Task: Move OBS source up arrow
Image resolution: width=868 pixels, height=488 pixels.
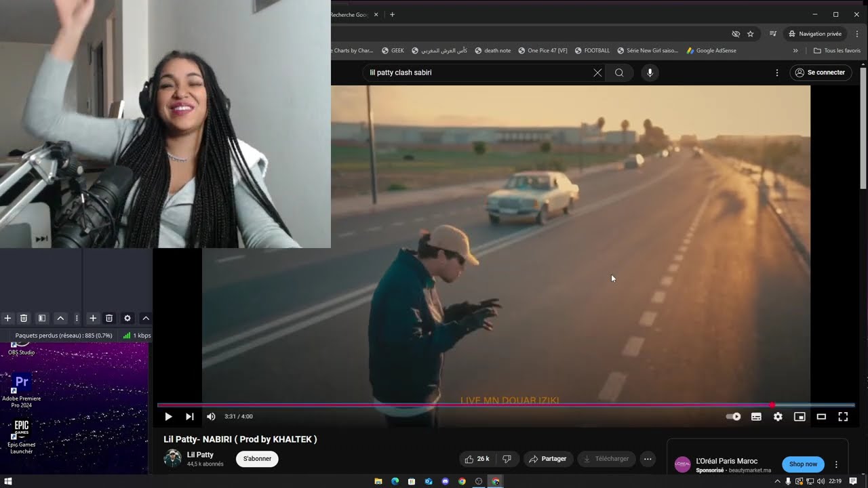Action: (x=146, y=318)
